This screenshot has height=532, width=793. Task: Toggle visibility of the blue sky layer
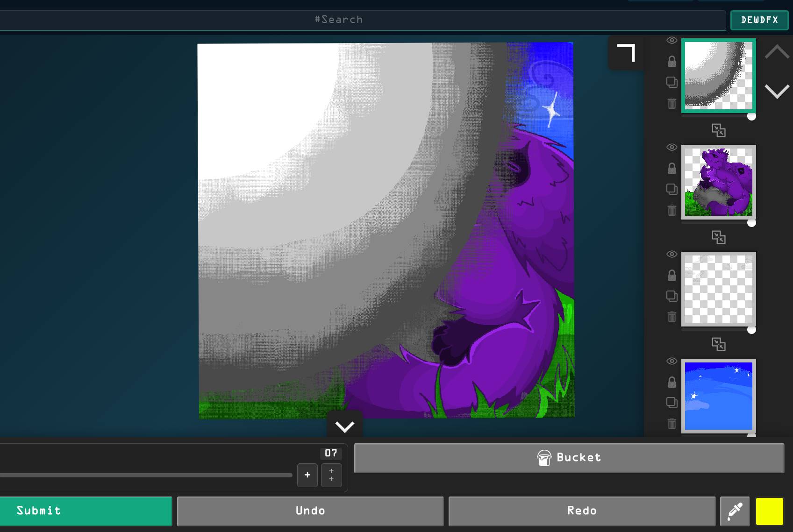tap(672, 361)
